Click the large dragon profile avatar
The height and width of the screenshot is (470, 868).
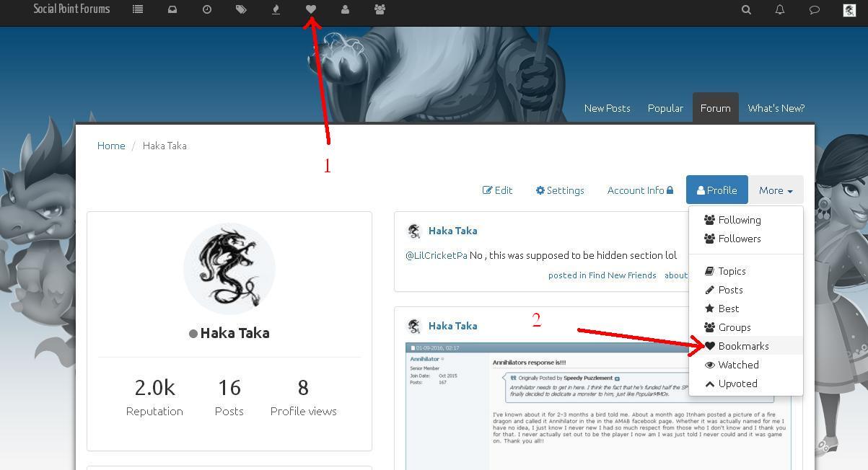point(229,269)
